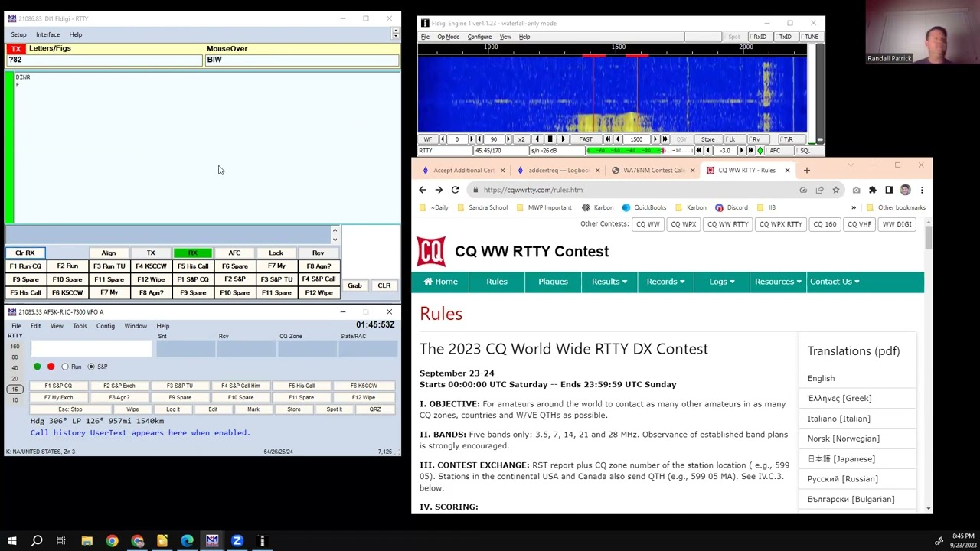
Task: Expand the Results dropdown on CQ site
Action: [609, 282]
